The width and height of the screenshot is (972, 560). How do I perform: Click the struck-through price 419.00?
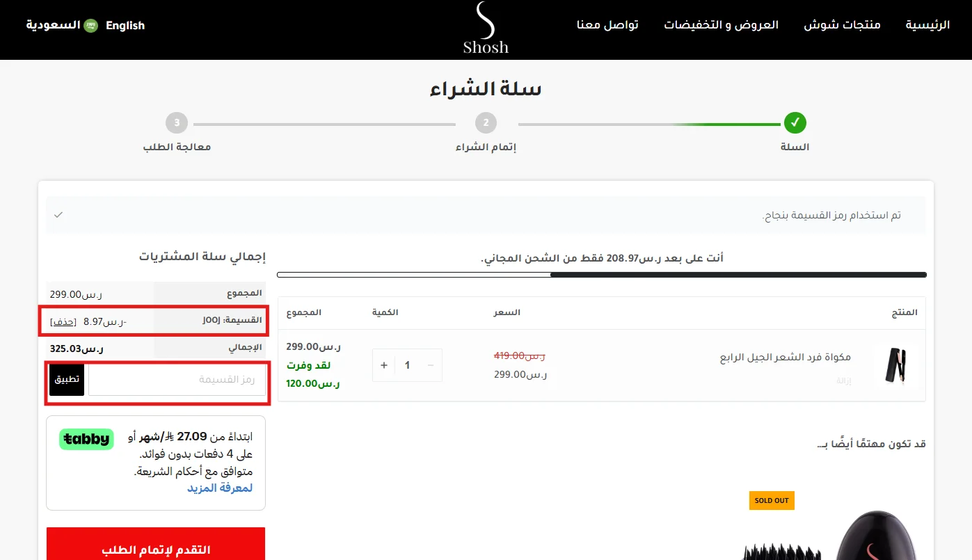pos(519,355)
